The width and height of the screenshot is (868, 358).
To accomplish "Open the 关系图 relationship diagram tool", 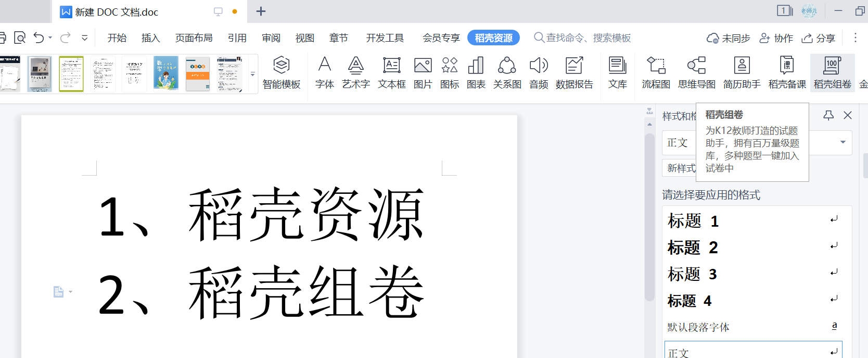I will 507,73.
